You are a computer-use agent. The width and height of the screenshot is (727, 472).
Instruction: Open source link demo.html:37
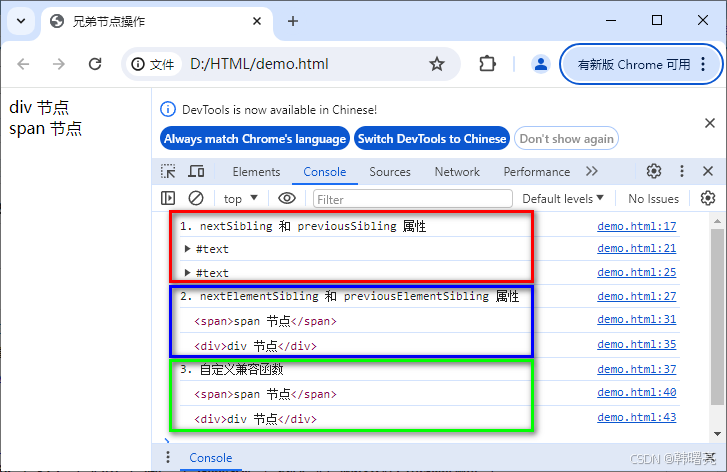[637, 369]
